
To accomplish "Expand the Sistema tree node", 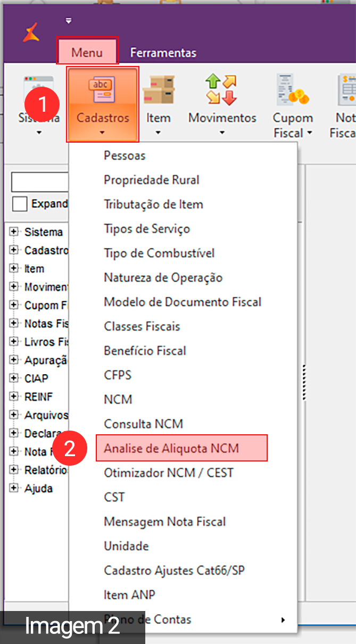I will 14,232.
